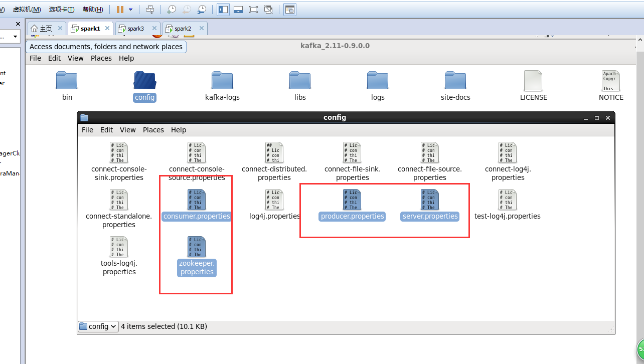Toggle Unity mode icon

point(268,9)
